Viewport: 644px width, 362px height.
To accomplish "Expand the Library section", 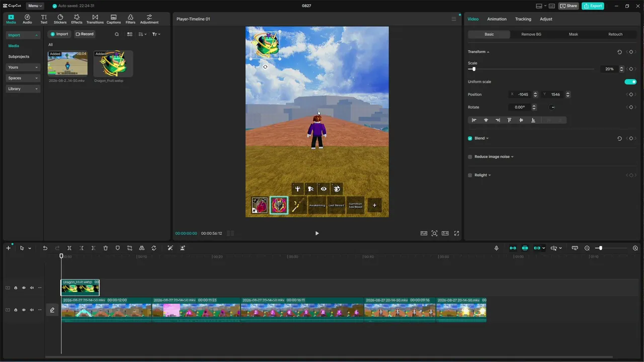I will (23, 88).
